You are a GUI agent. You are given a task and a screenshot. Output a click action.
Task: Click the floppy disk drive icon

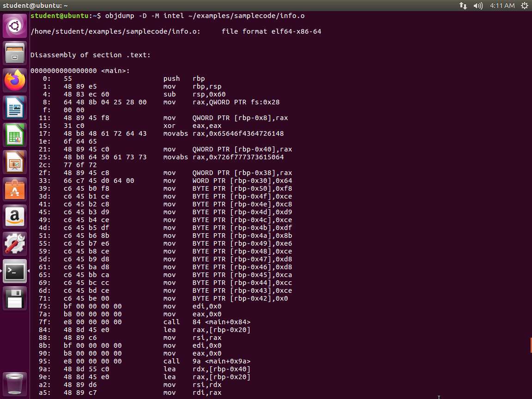coord(15,298)
